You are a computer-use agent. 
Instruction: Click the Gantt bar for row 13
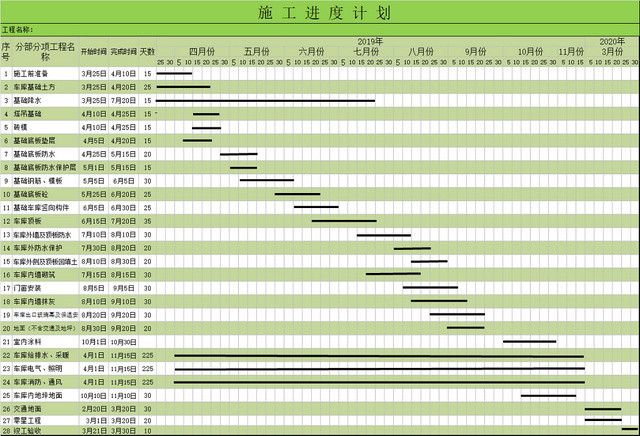384,235
